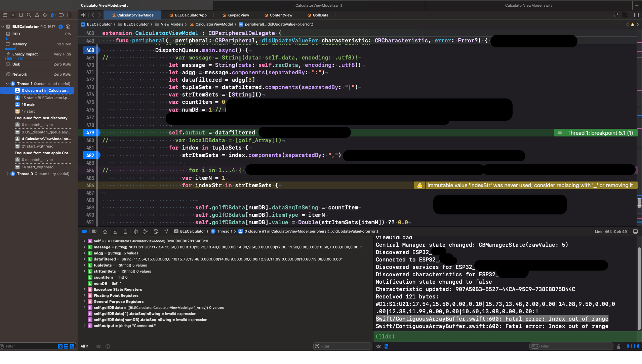Click the 'View Models' breadcrumb item
This screenshot has height=364, width=642.
point(172,24)
